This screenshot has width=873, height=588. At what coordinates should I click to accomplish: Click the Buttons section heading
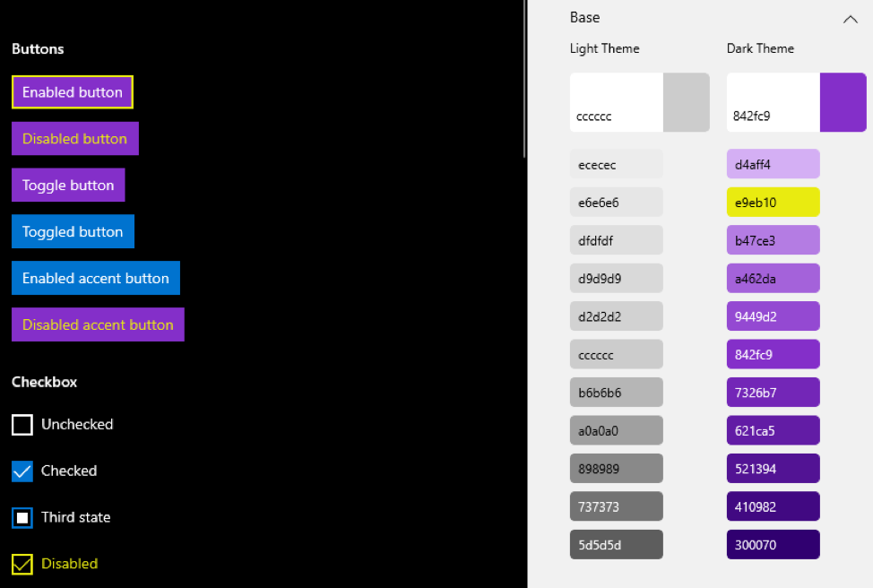tap(38, 49)
